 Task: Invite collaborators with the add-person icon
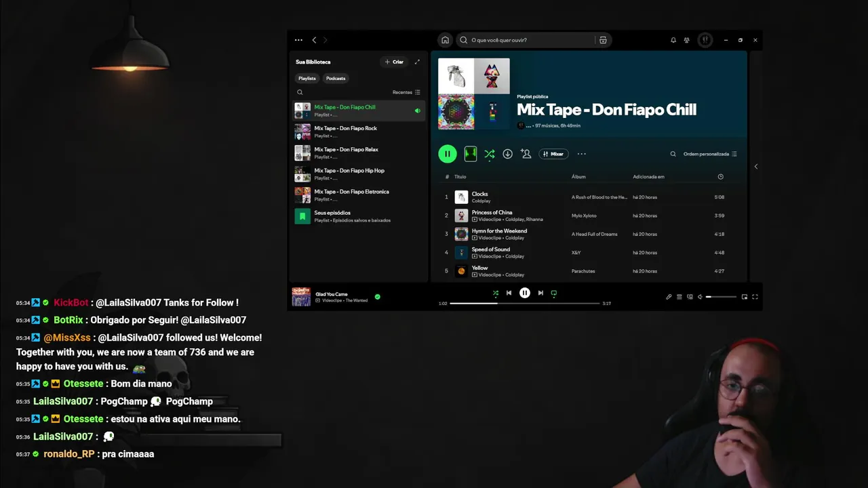pyautogui.click(x=526, y=154)
